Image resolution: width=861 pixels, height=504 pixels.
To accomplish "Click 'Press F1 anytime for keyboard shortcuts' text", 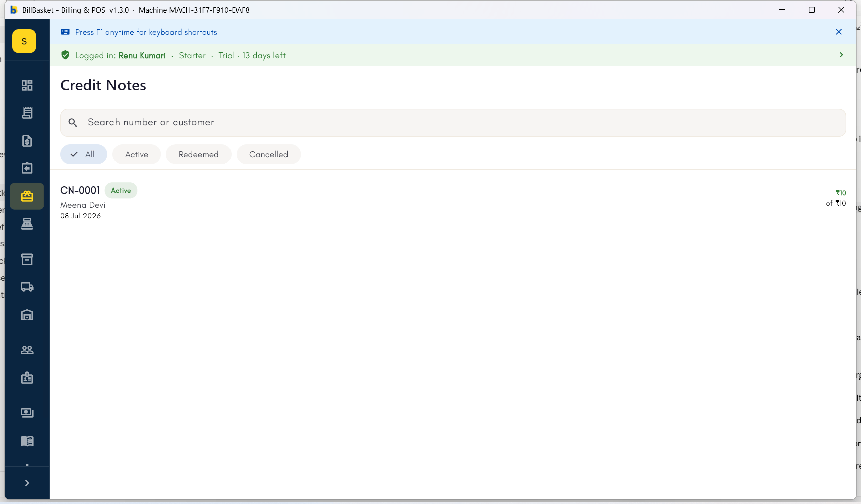I will pyautogui.click(x=146, y=32).
